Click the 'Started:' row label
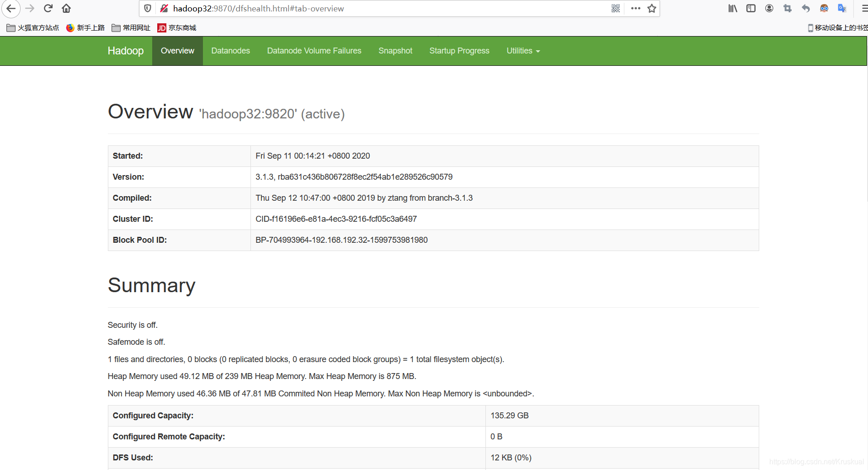The width and height of the screenshot is (868, 470). [128, 156]
